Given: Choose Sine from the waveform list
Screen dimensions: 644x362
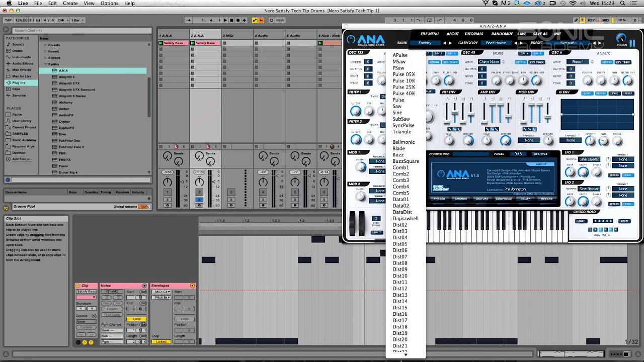Looking at the screenshot, I should pos(397,113).
